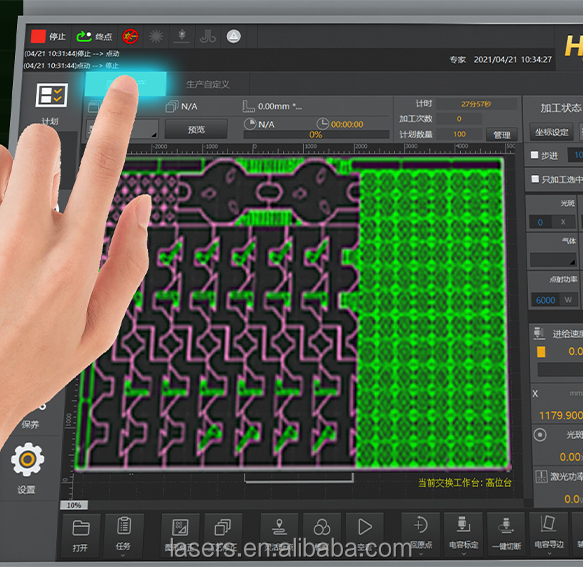Click the cutting head follow icon
This screenshot has width=583, height=567.
pyautogui.click(x=182, y=36)
